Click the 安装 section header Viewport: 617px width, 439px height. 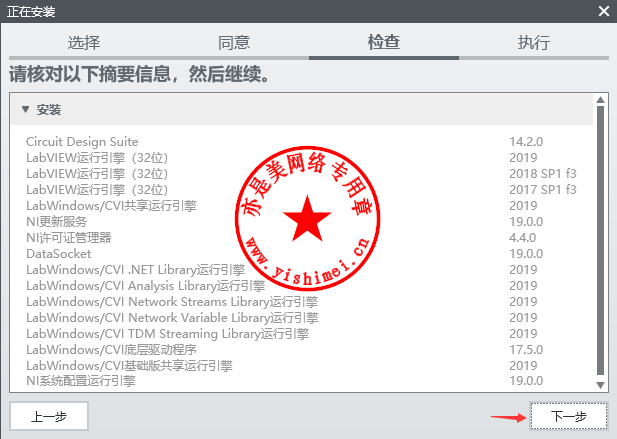pos(49,109)
